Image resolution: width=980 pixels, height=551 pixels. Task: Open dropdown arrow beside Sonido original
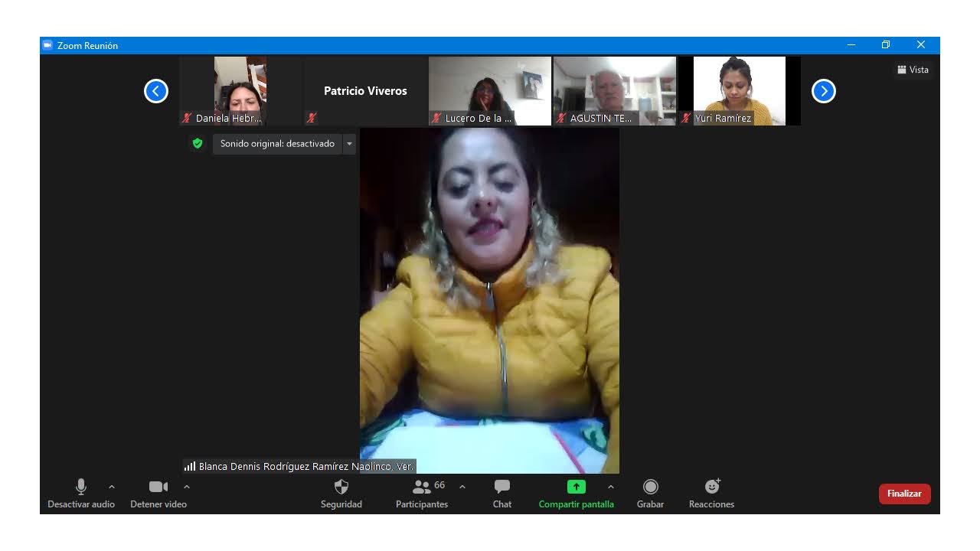349,144
